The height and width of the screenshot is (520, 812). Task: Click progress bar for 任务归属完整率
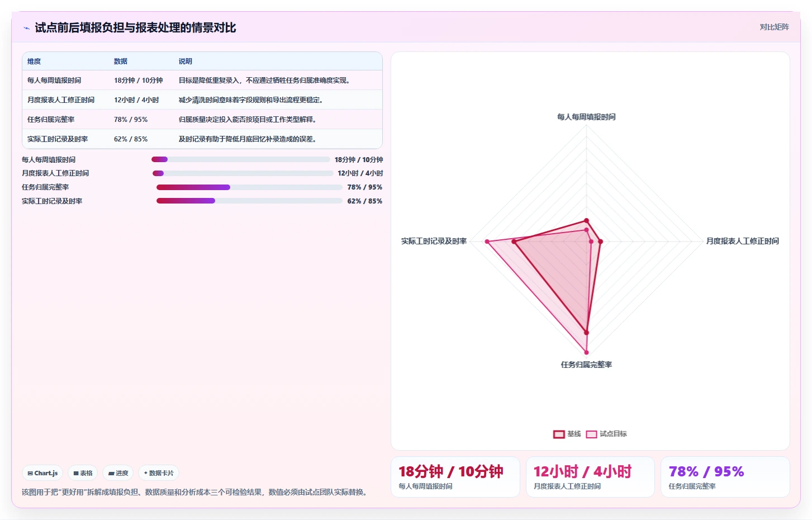click(x=249, y=187)
